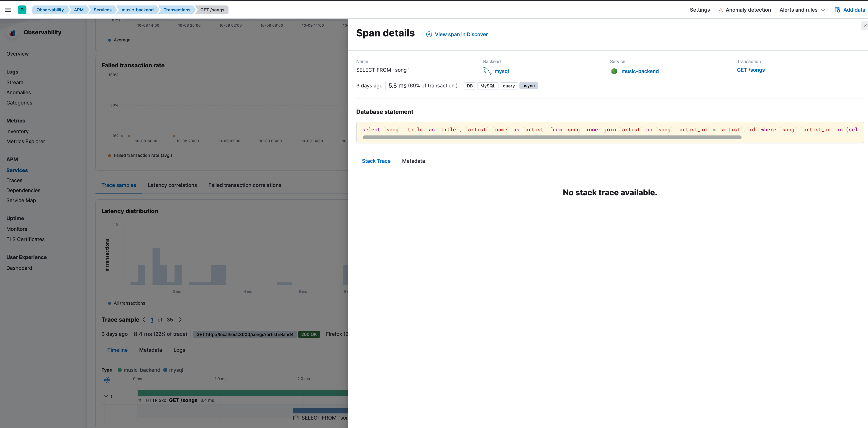Open TLS Certificates in the sidebar
The width and height of the screenshot is (868, 428).
pos(26,239)
